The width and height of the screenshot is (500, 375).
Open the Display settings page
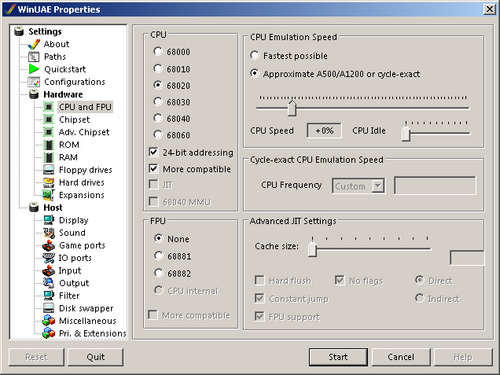pyautogui.click(x=73, y=220)
